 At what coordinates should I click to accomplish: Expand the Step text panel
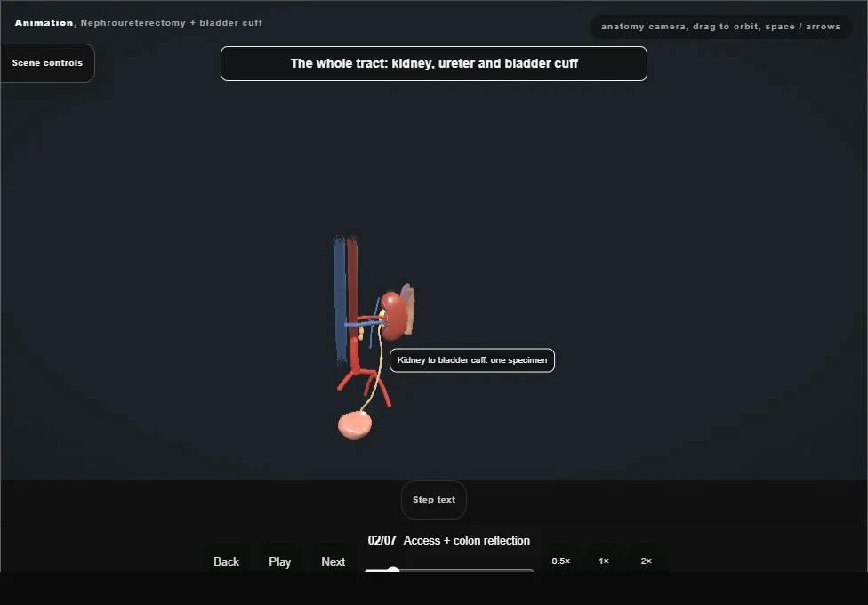pos(434,500)
